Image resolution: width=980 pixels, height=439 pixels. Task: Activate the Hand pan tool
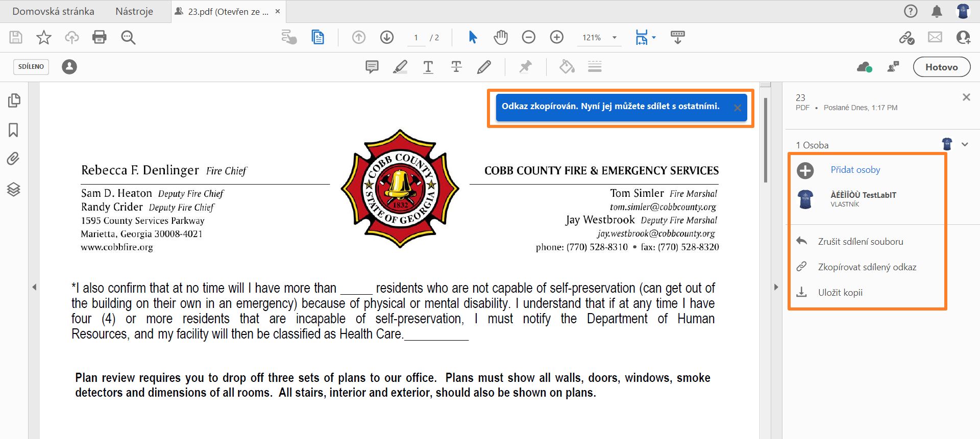[x=501, y=37]
